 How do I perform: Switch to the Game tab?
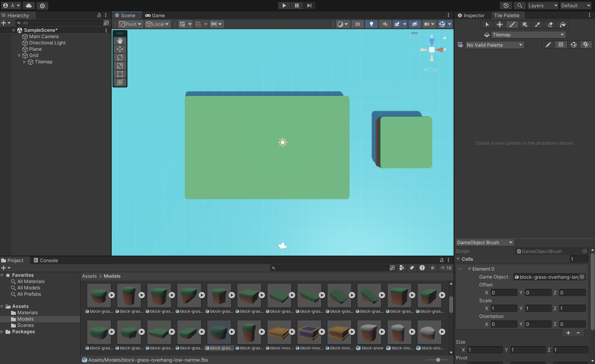[155, 15]
